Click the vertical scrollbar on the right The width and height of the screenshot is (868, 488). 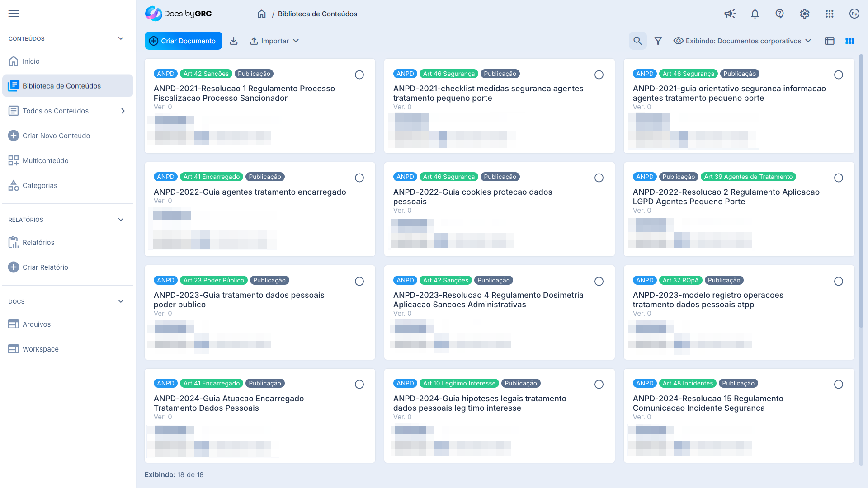tap(861, 190)
